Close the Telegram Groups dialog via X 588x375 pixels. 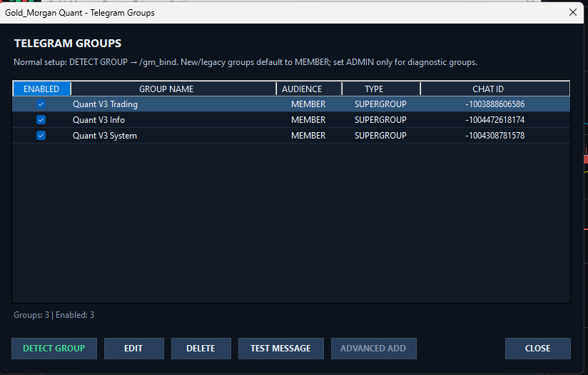pos(572,12)
